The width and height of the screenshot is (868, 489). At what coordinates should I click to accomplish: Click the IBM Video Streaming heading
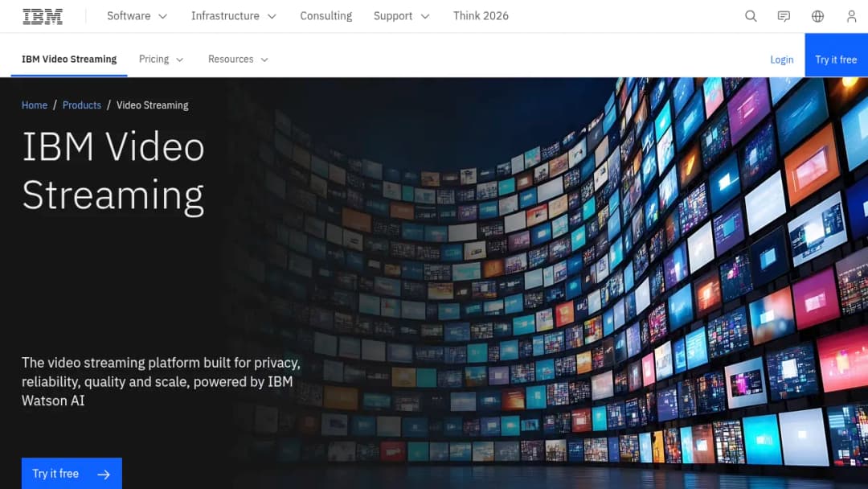pyautogui.click(x=113, y=171)
